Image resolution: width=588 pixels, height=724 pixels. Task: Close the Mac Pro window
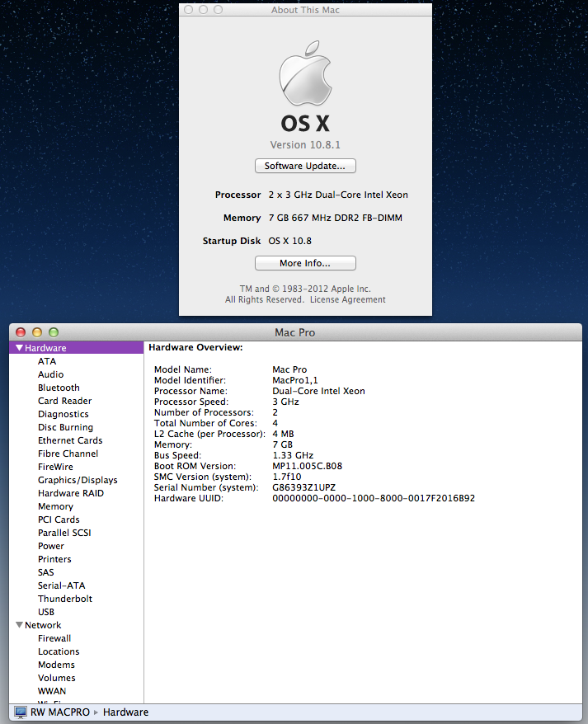point(21,332)
